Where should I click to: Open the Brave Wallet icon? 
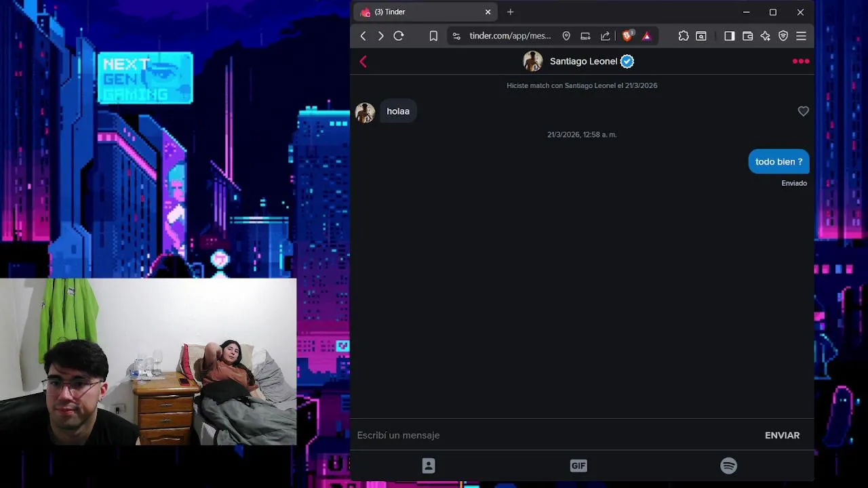click(x=747, y=36)
